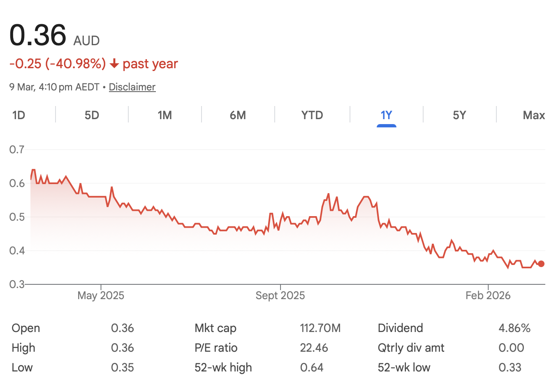The image size is (556, 392).
Task: Click the 52-wk low value 0.33
Action: click(x=510, y=367)
